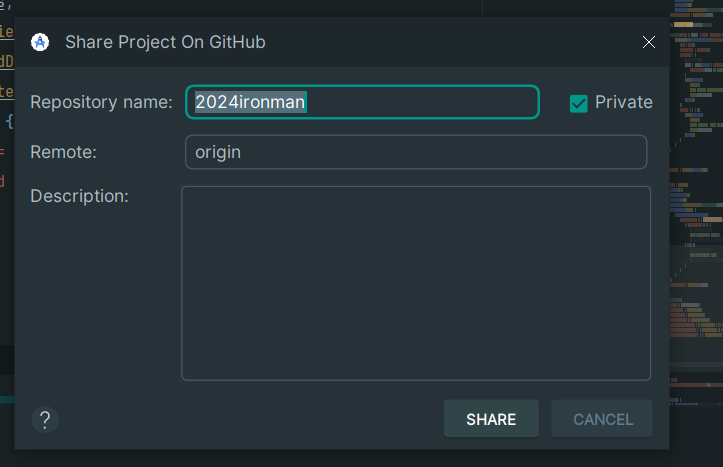Toggle the Private checkbox

[x=578, y=103]
